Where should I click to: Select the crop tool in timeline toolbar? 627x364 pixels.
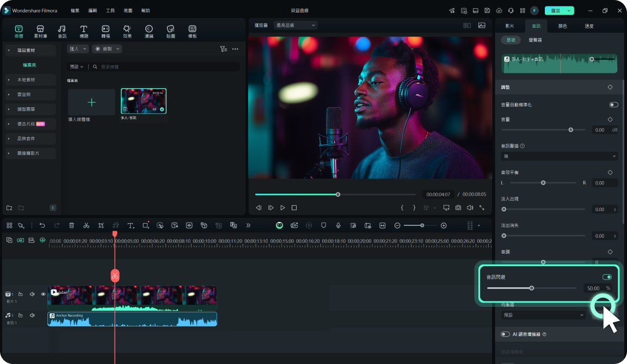pos(101,225)
